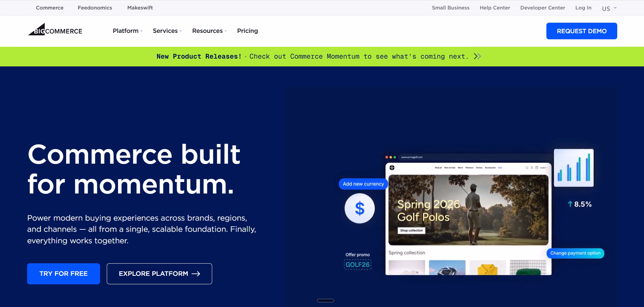Click the Add new currency pill
This screenshot has height=307, width=644.
[x=363, y=184]
